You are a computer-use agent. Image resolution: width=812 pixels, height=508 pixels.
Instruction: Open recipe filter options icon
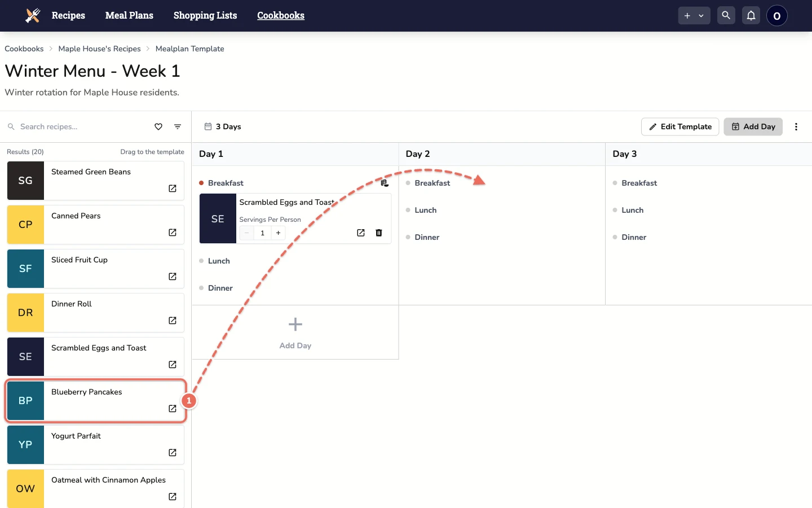[x=178, y=127]
